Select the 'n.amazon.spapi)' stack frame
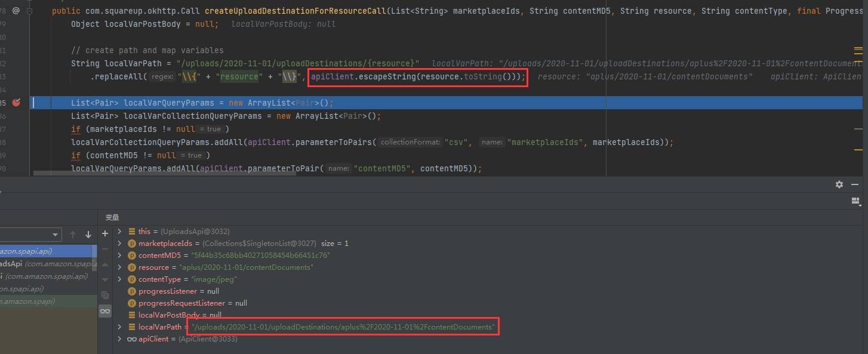Image resolution: width=868 pixels, height=354 pixels. coord(48,301)
